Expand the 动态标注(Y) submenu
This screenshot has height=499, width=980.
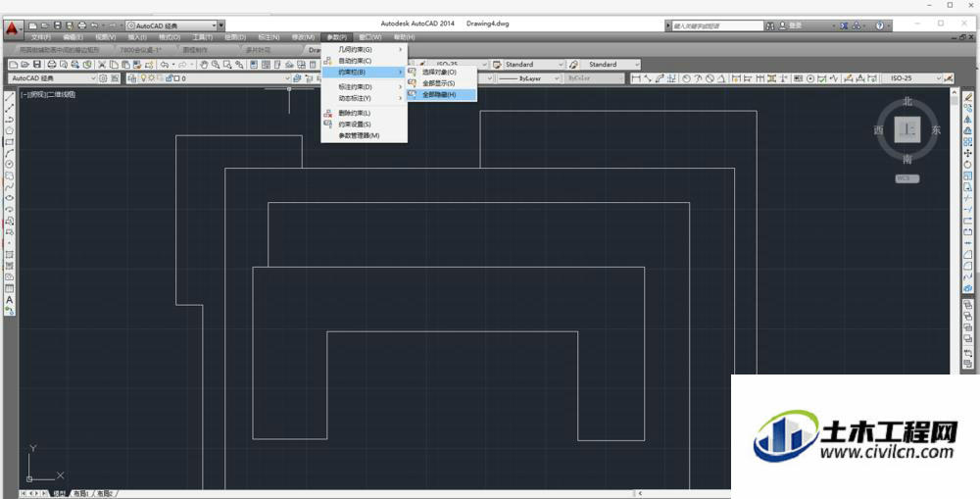[x=365, y=98]
